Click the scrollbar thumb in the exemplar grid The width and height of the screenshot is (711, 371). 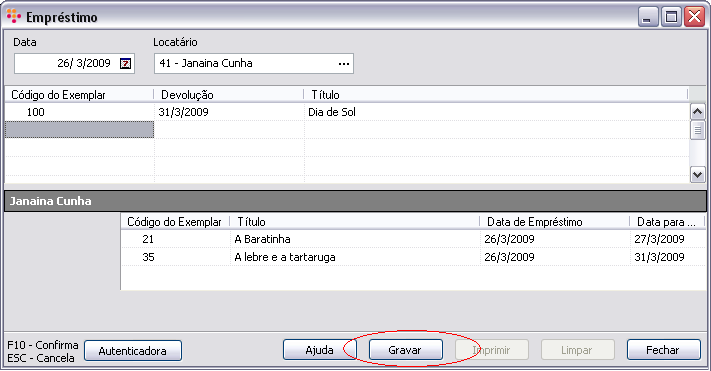click(697, 130)
